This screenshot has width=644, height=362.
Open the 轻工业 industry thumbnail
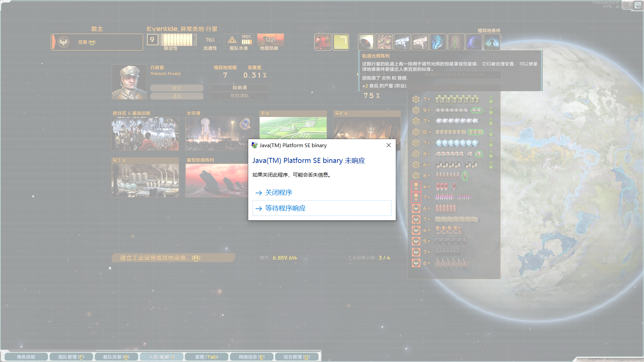click(145, 180)
